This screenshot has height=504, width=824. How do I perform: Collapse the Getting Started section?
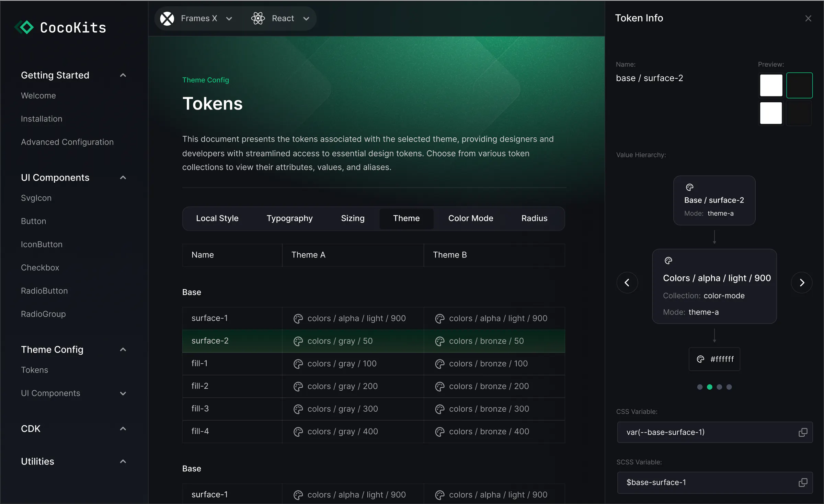tap(123, 75)
